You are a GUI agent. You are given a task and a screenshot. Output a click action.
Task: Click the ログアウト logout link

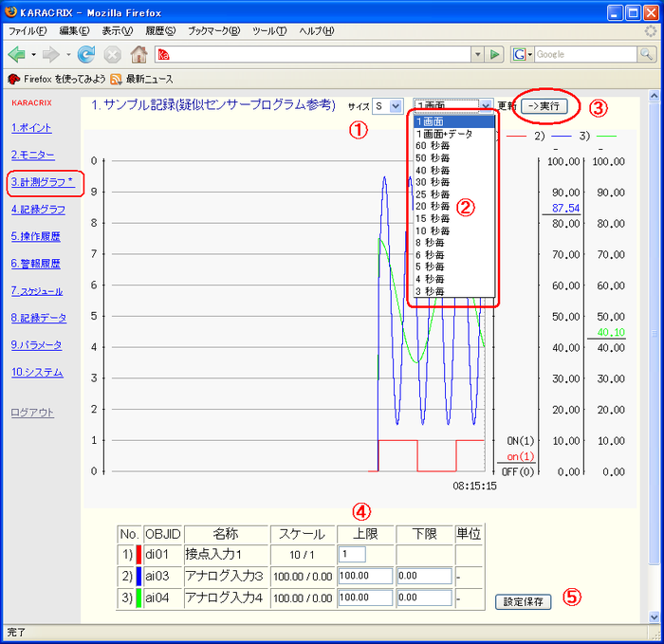[x=32, y=413]
